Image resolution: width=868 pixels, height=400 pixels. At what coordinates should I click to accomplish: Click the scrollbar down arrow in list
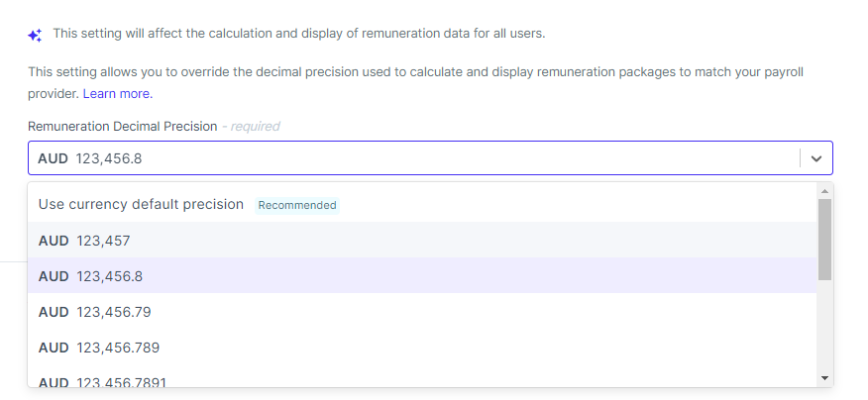tap(824, 378)
